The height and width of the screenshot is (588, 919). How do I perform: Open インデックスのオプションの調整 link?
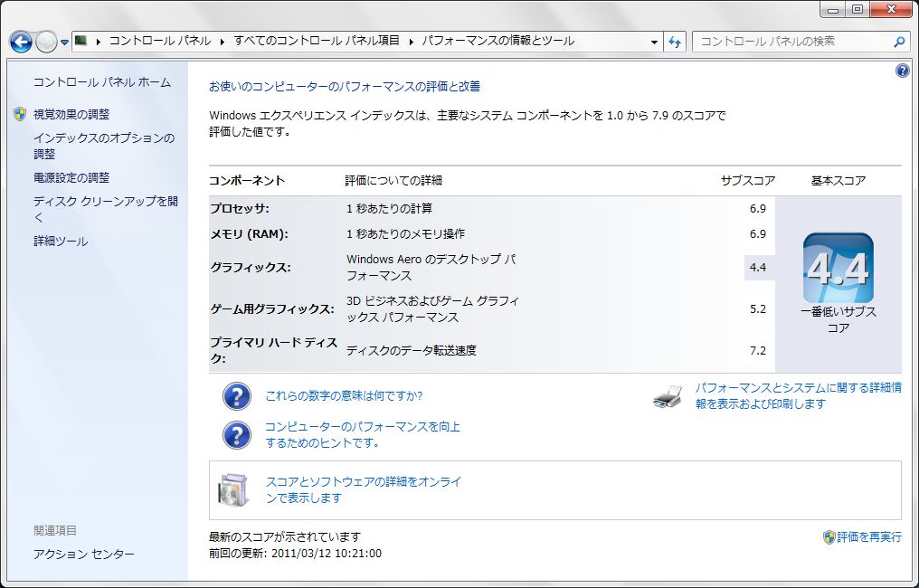click(104, 146)
